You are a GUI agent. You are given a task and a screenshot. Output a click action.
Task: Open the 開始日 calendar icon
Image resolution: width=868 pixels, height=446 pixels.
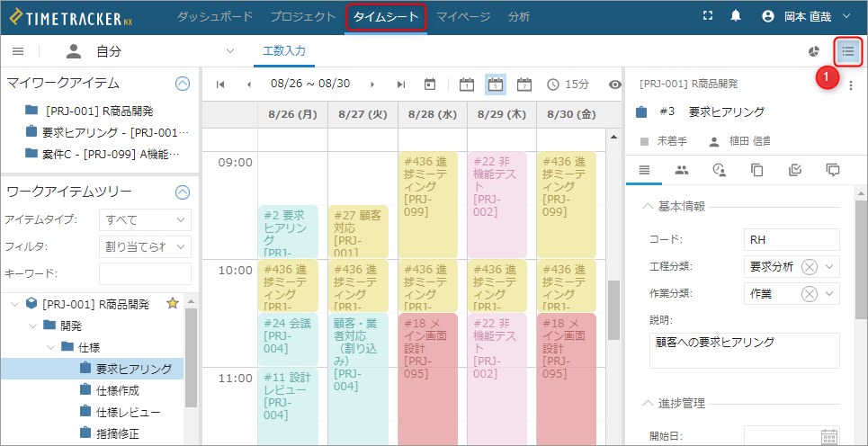(x=828, y=436)
